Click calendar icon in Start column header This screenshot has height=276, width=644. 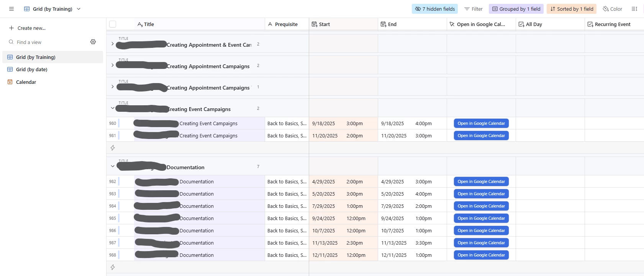coord(314,24)
